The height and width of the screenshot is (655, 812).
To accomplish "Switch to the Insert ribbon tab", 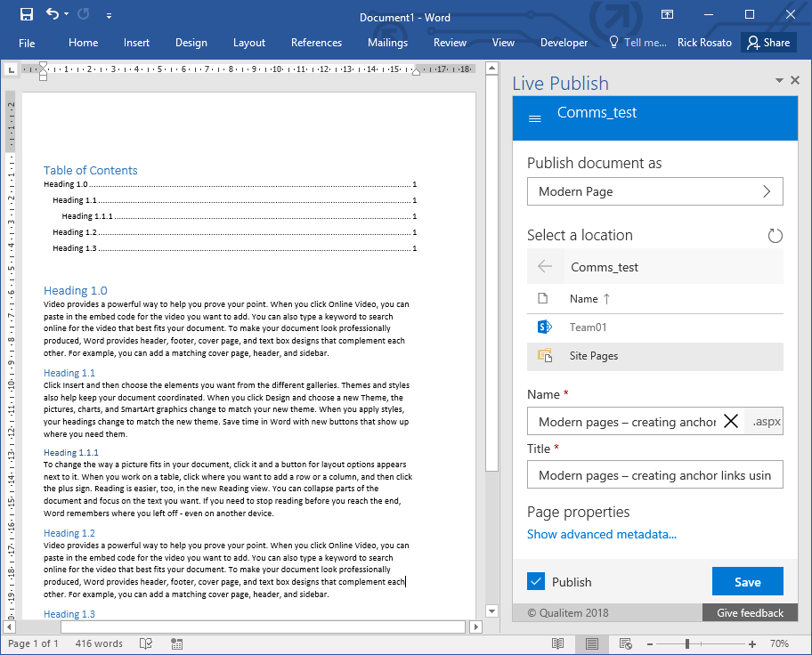I will 136,43.
